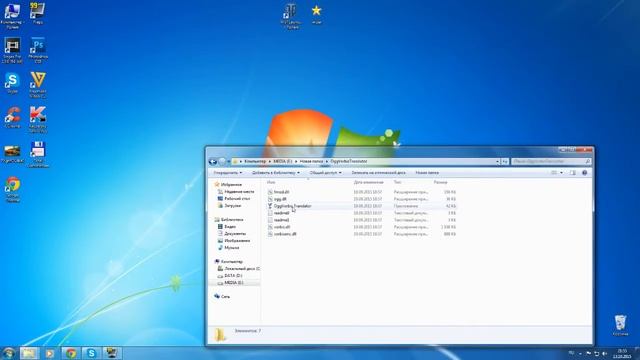Image resolution: width=640 pixels, height=360 pixels.
Task: Click the clock in the system tray
Action: click(x=622, y=353)
